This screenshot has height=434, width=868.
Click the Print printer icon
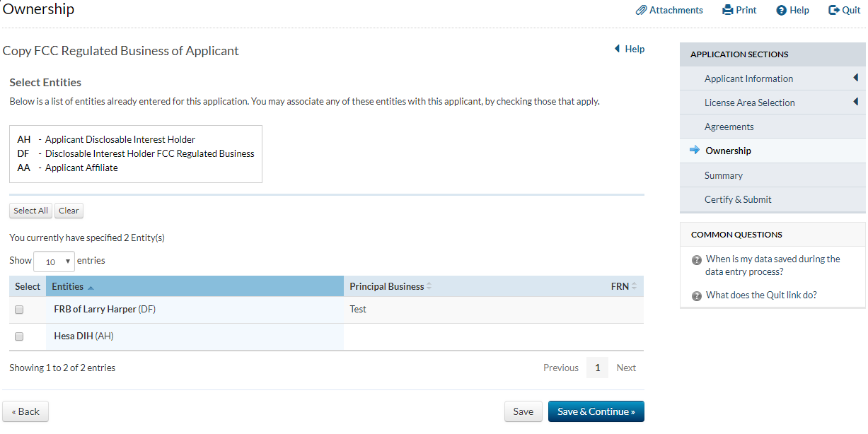(x=727, y=10)
